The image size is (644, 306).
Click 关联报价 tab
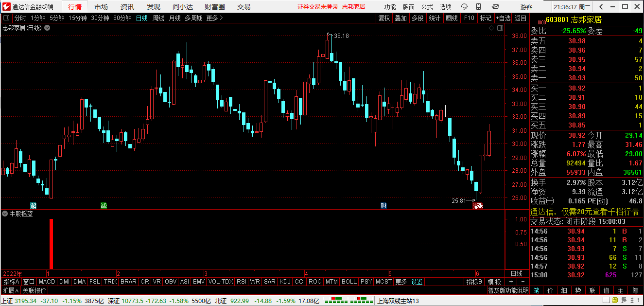[x=34, y=290]
